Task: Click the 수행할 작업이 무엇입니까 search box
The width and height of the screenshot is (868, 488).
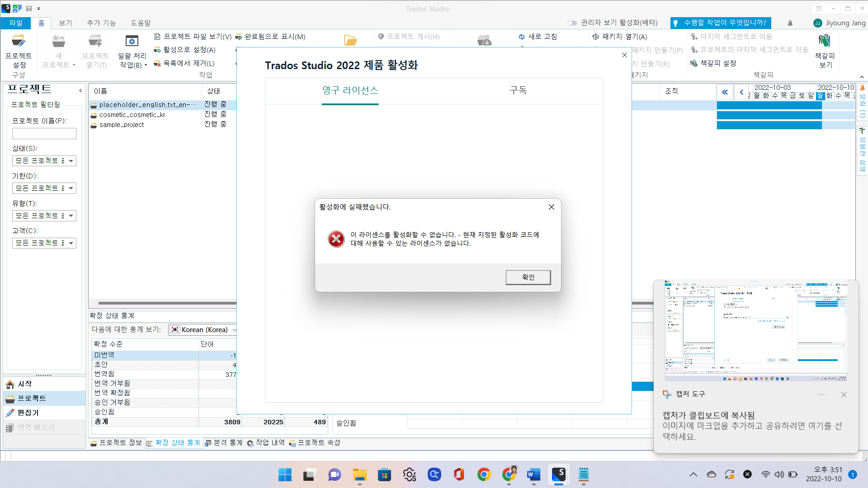Action: coord(721,23)
